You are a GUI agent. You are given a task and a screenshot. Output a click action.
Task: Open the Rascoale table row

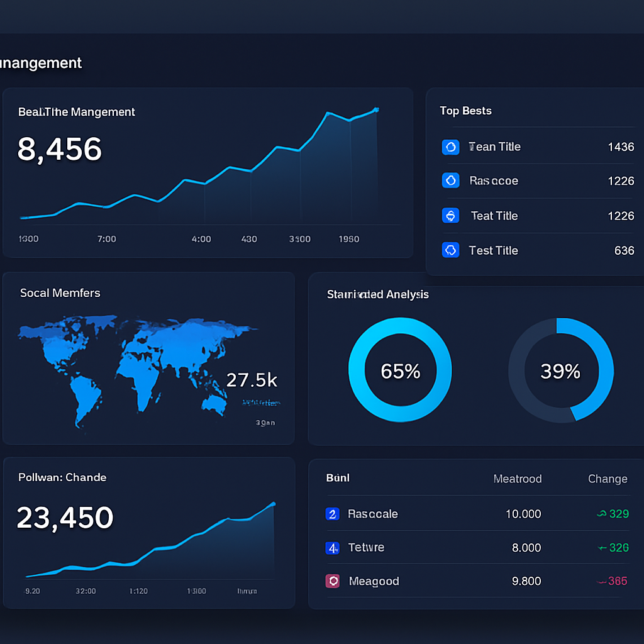(x=477, y=514)
